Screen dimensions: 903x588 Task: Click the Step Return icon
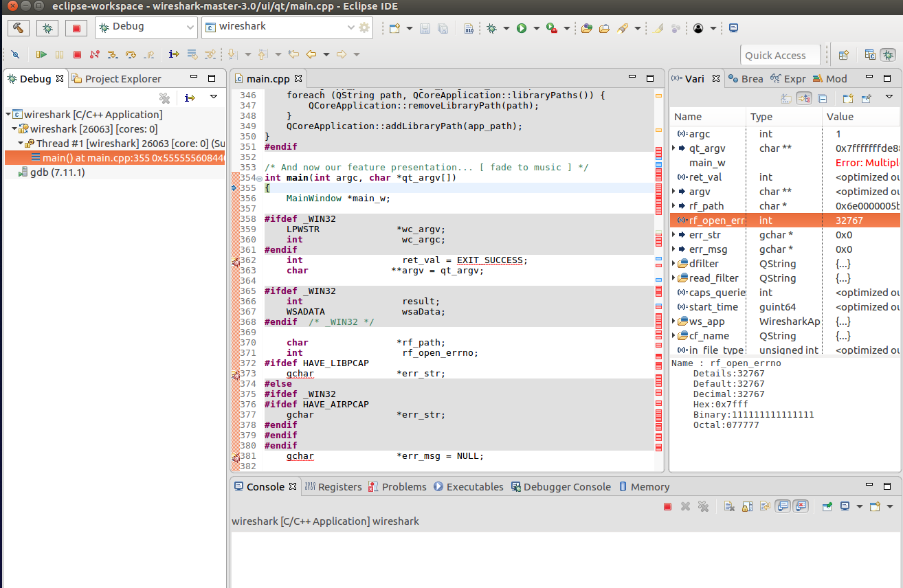click(148, 54)
